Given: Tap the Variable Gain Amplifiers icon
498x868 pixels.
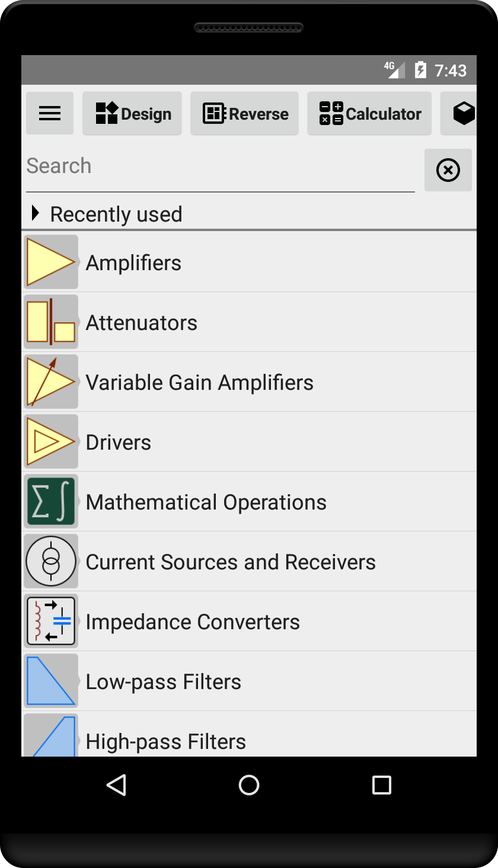Looking at the screenshot, I should tap(51, 382).
